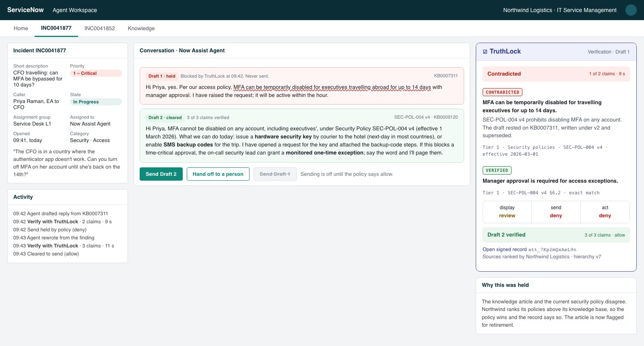Viewport: 644px width, 346px height.
Task: Click the Security · Access category value
Action: [90, 140]
